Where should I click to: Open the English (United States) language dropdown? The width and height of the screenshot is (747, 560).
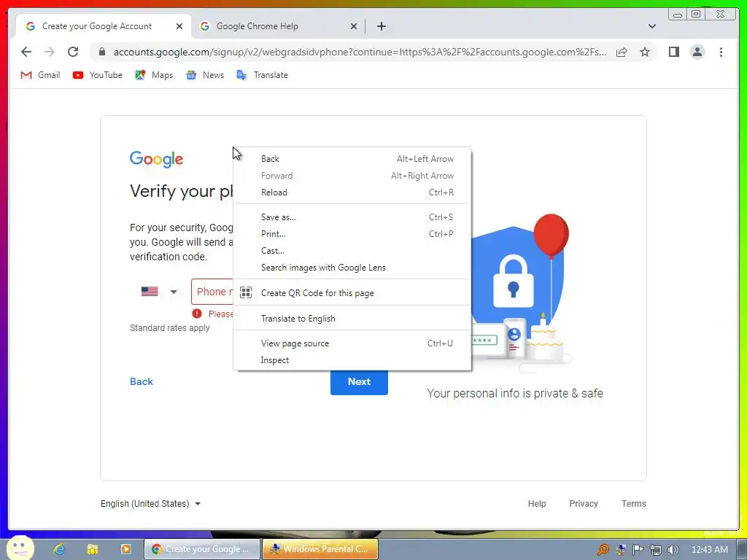tap(150, 503)
